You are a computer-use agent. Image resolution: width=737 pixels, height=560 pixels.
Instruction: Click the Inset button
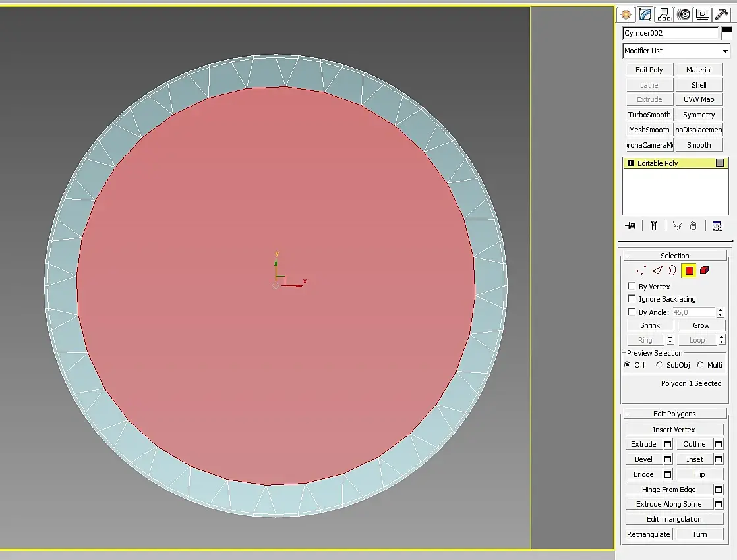694,459
